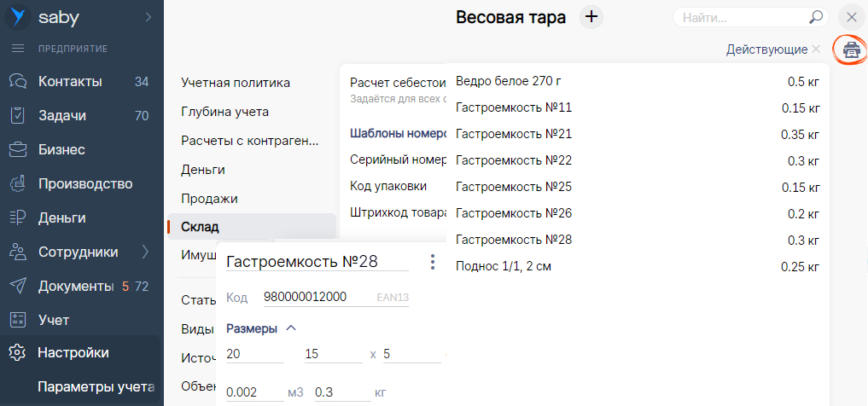868x406 pixels.
Task: Click the Документы sidebar icon
Action: coord(18,287)
